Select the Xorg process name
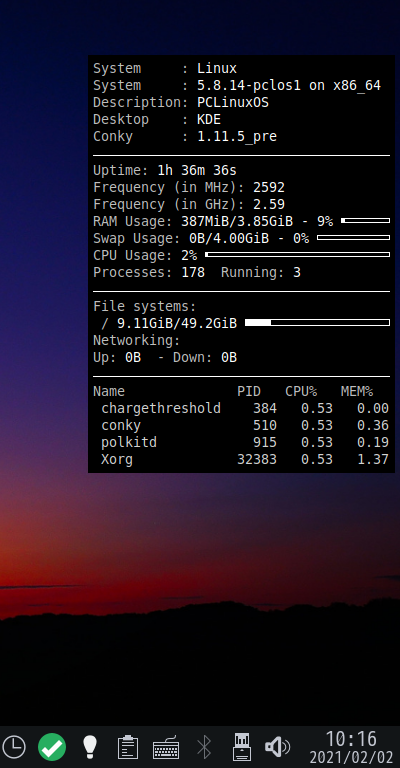 pyautogui.click(x=117, y=459)
